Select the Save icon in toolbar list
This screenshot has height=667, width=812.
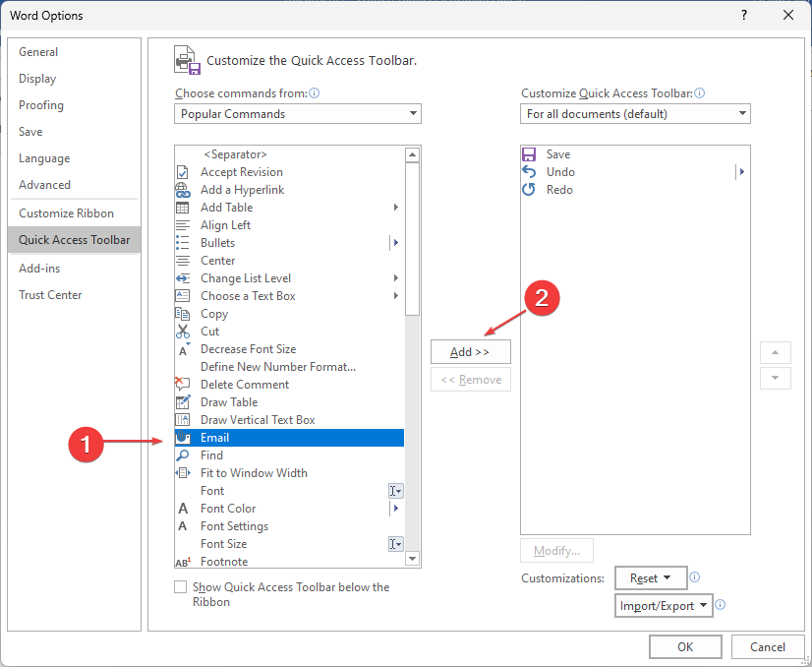529,154
